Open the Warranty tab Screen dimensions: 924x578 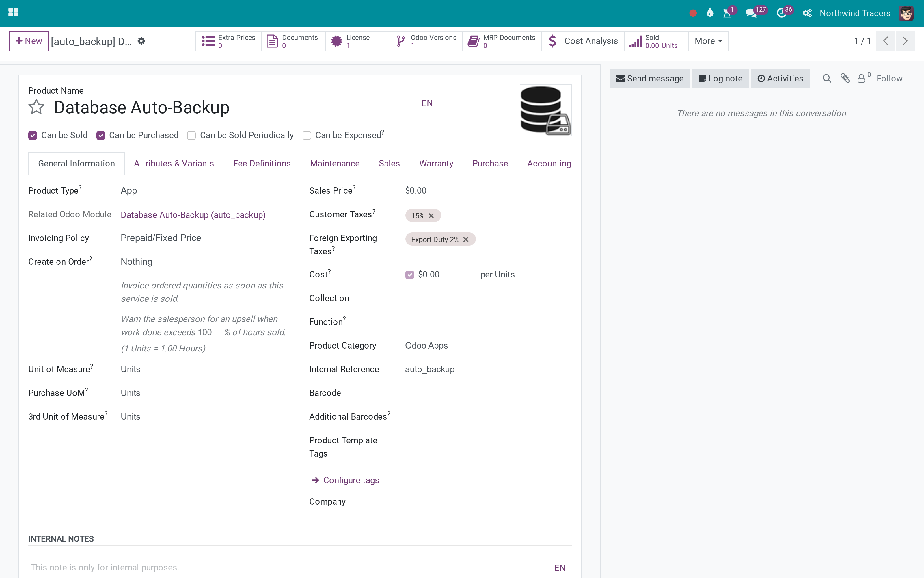point(436,164)
